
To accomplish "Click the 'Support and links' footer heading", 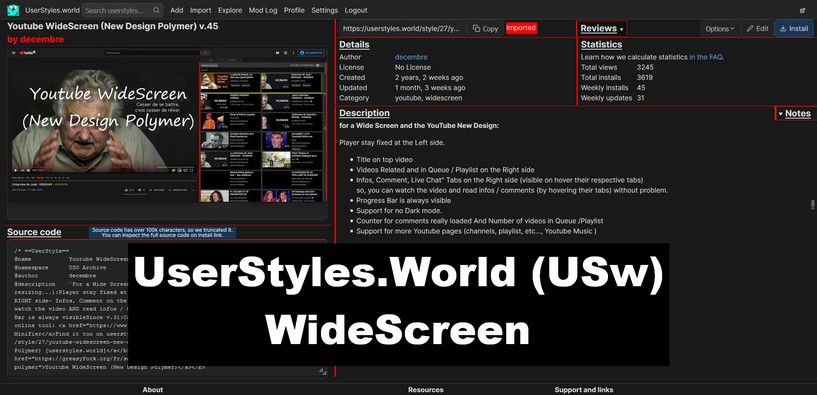I will click(584, 390).
